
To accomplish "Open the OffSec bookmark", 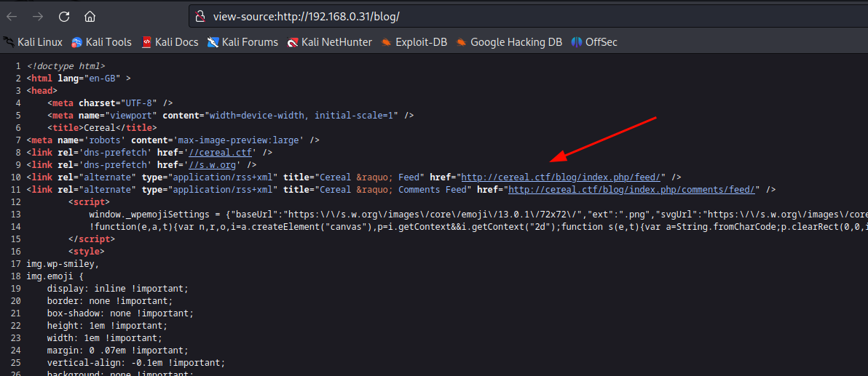I will (x=594, y=42).
